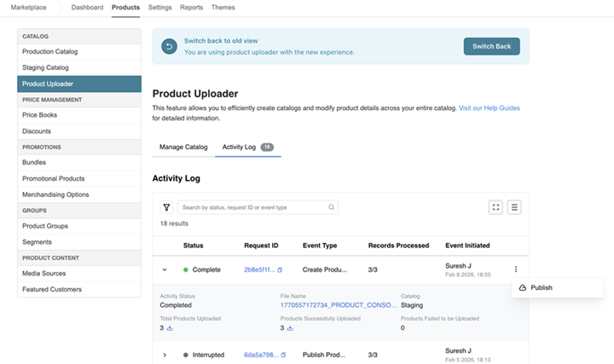Download Total Products Uploaded file
Viewport: 614px width, 364px height.
[x=170, y=327]
